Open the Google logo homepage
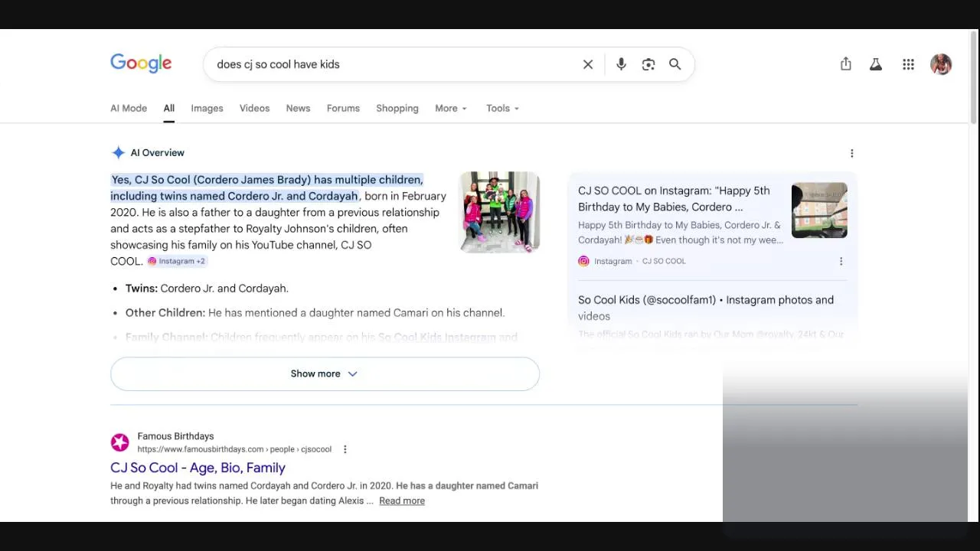Image resolution: width=980 pixels, height=551 pixels. point(141,64)
